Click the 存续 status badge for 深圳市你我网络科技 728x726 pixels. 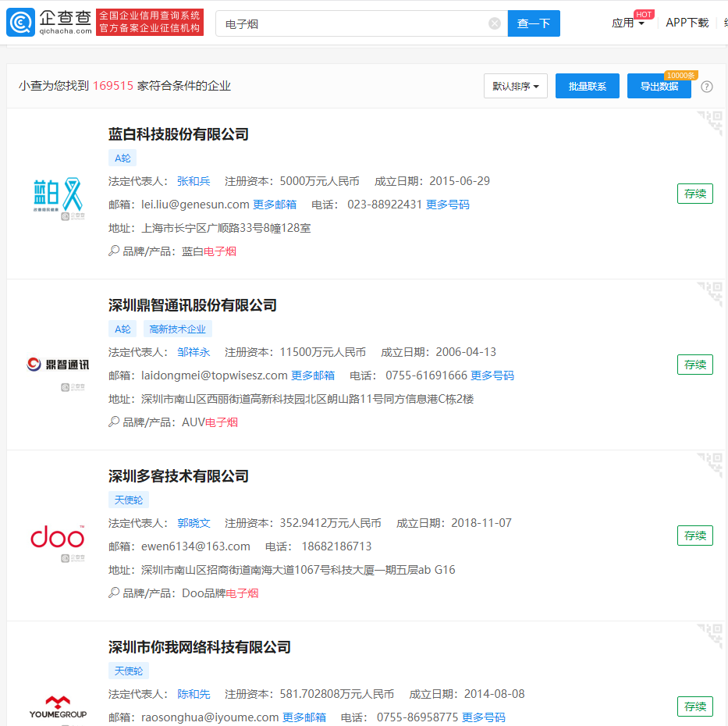[695, 706]
